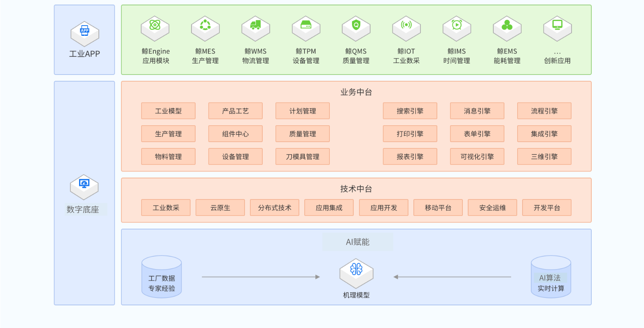Select the 工业模型 box
The image size is (644, 328).
pyautogui.click(x=168, y=111)
